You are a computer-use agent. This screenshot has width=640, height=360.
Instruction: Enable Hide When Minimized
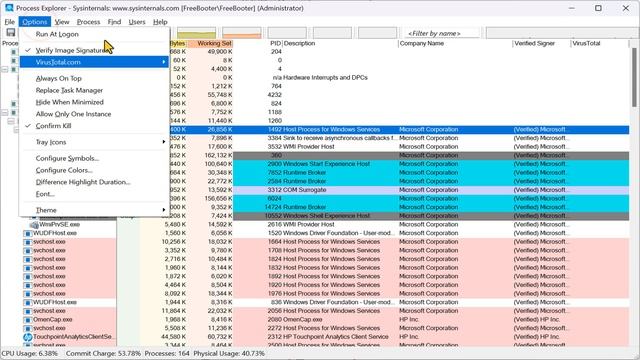[94, 102]
